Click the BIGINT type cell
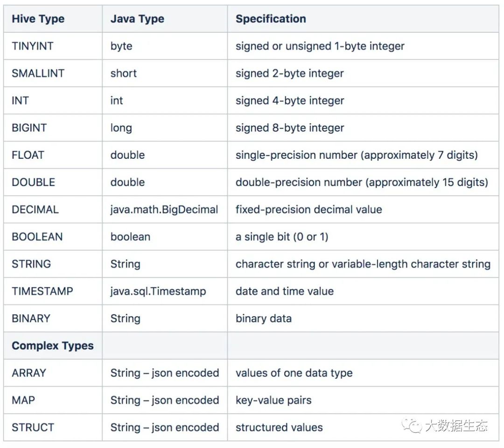Screen dimensions: 504x448 tap(29, 128)
